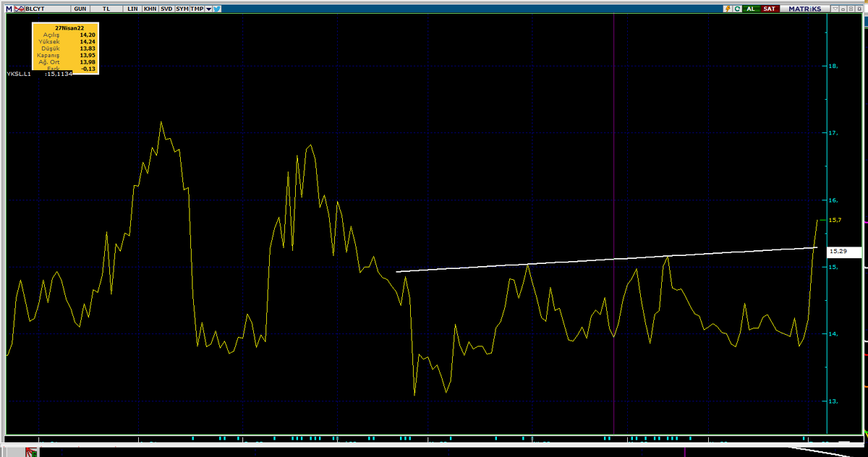Click the 15,7 last price label

pos(836,220)
